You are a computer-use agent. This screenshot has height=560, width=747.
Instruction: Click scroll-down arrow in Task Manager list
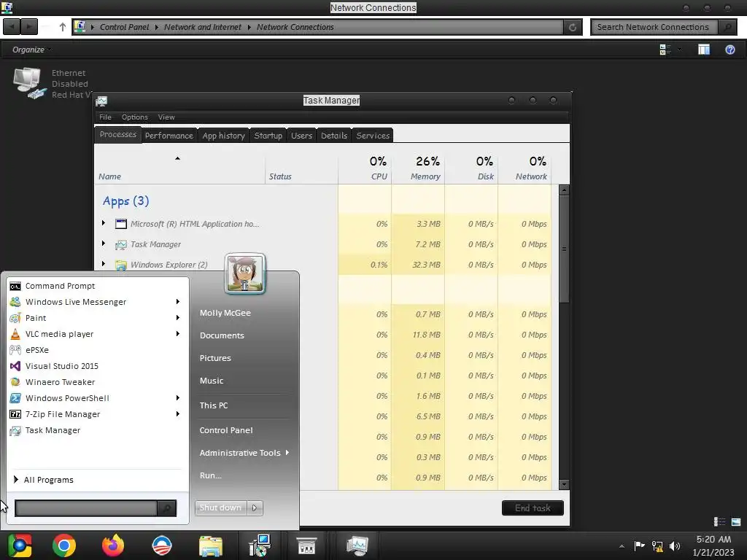click(x=564, y=485)
